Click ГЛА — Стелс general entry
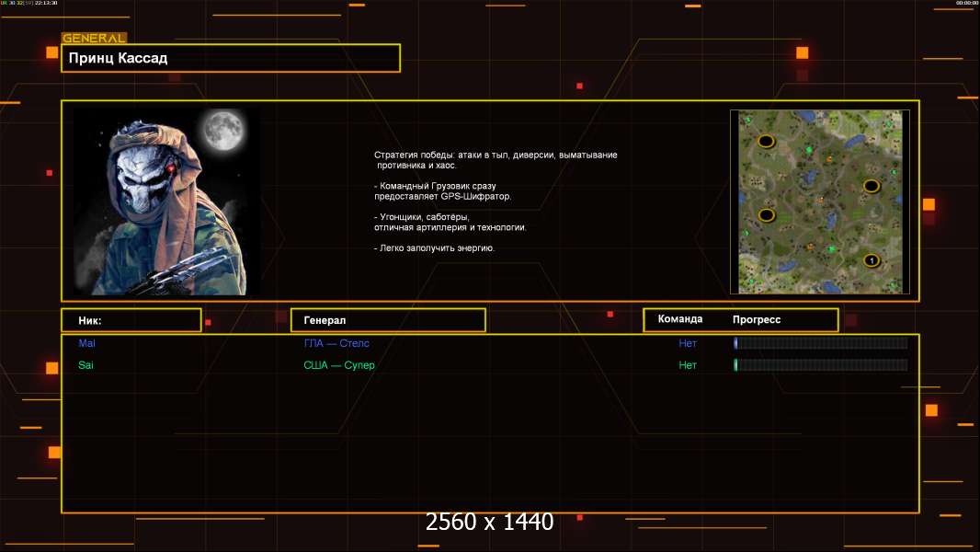The width and height of the screenshot is (980, 552). point(336,343)
